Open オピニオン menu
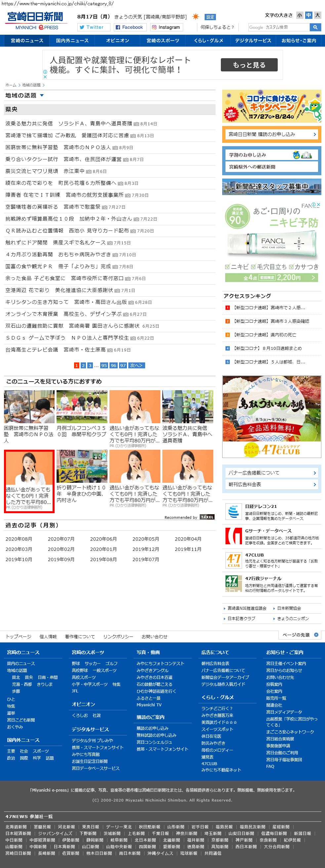The width and height of the screenshot is (325, 868). (x=117, y=40)
